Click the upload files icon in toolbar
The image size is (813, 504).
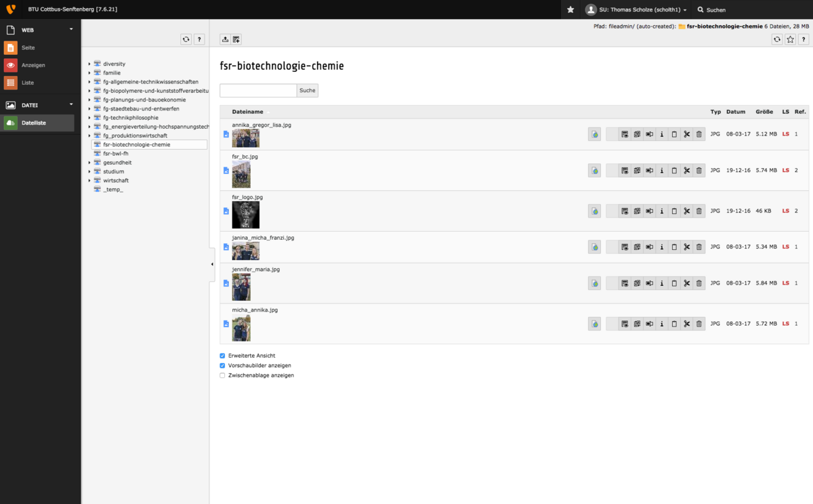point(226,39)
